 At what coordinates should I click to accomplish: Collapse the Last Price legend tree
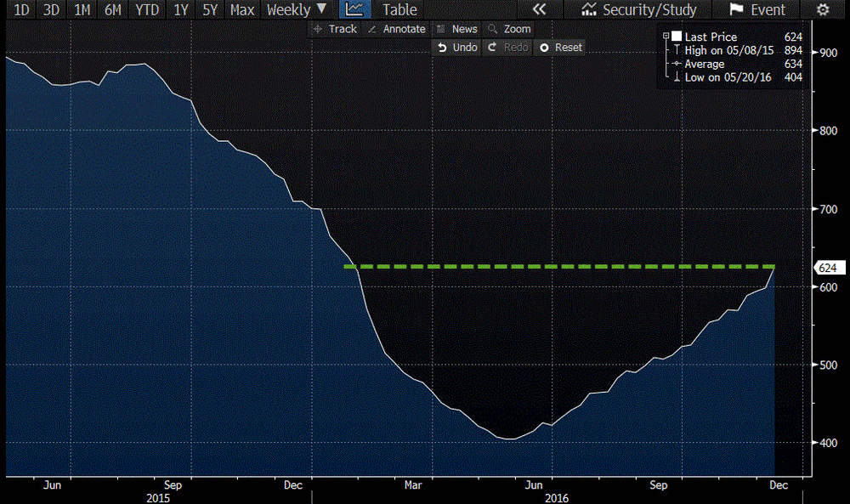665,37
